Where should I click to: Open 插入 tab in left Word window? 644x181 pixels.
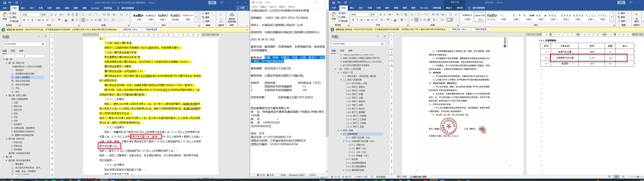[23, 8]
